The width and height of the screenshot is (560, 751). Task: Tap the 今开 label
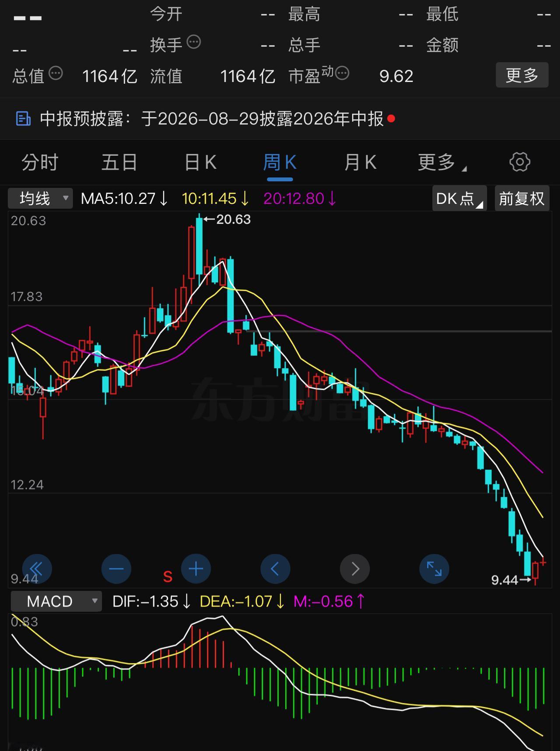pos(166,14)
